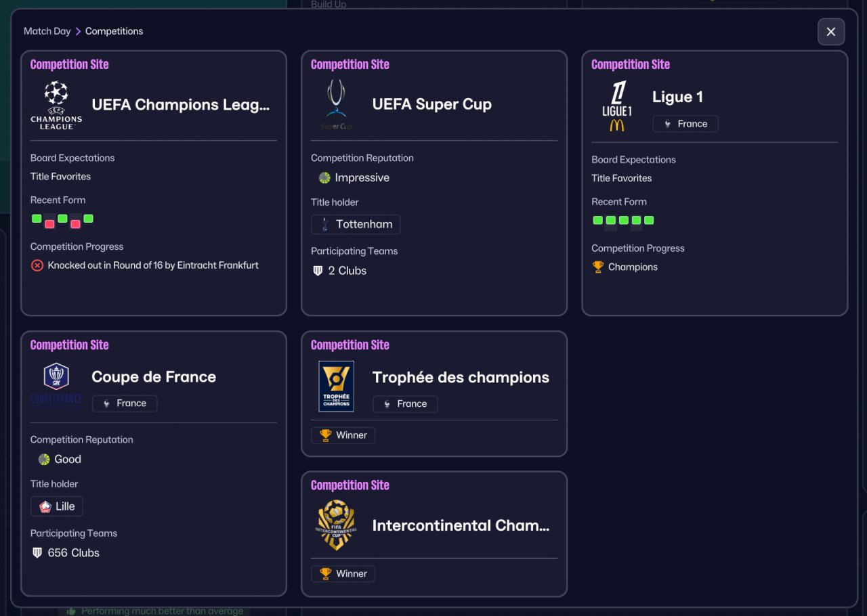Viewport: 867px width, 616px height.
Task: Open the UEFA Champions League competition title
Action: click(x=181, y=104)
